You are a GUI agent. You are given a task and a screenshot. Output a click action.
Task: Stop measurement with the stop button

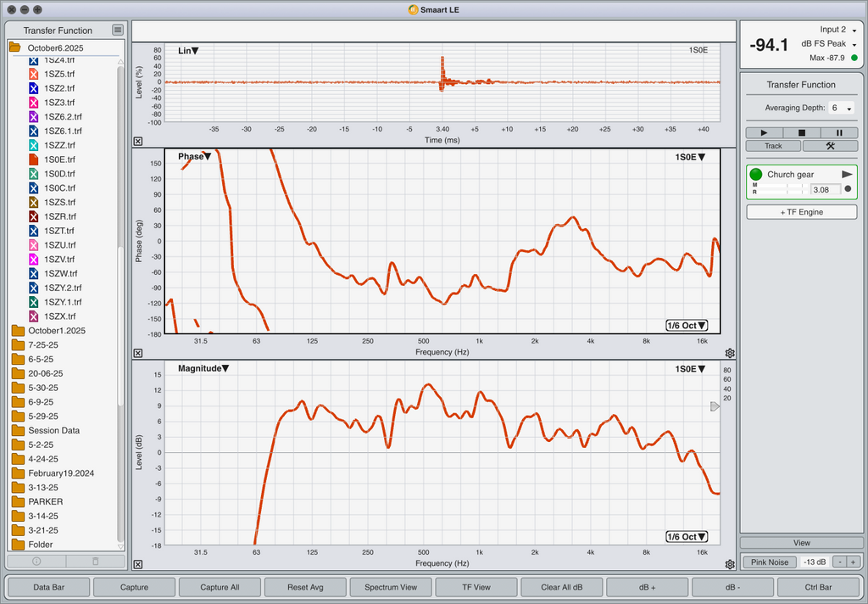802,132
